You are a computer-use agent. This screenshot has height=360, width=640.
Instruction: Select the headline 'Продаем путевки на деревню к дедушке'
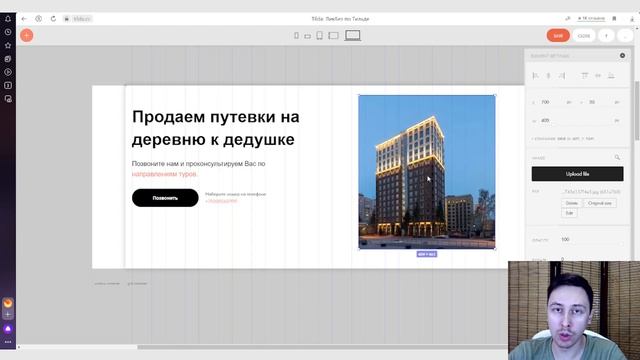(216, 128)
